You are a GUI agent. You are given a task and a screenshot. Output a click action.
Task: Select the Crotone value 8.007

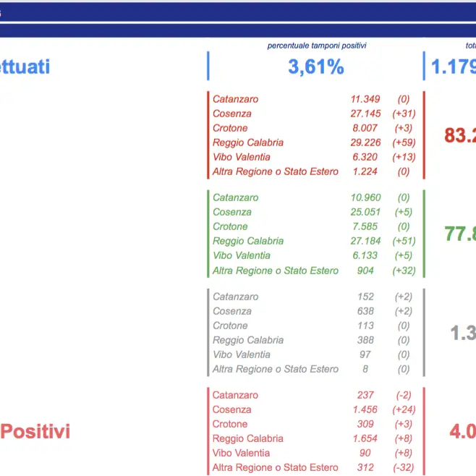365,128
